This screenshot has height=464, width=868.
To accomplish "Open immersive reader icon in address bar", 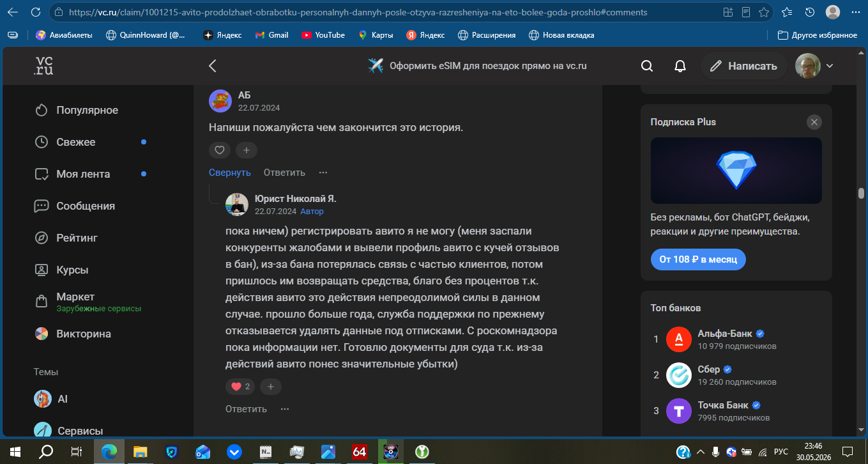I will tap(746, 12).
